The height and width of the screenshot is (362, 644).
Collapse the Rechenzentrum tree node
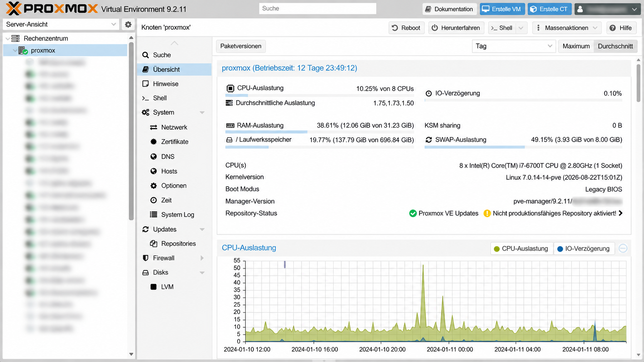pos(7,38)
